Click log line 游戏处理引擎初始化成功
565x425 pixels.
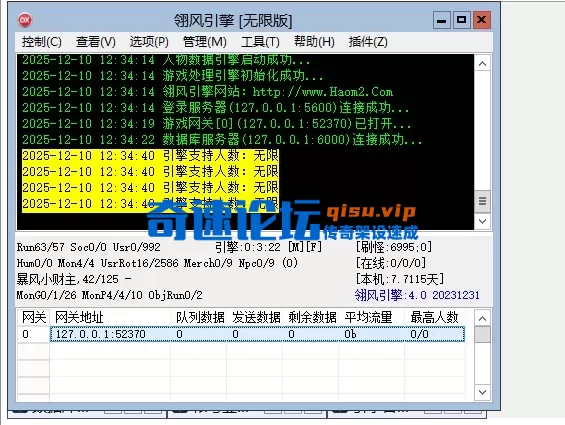click(173, 76)
